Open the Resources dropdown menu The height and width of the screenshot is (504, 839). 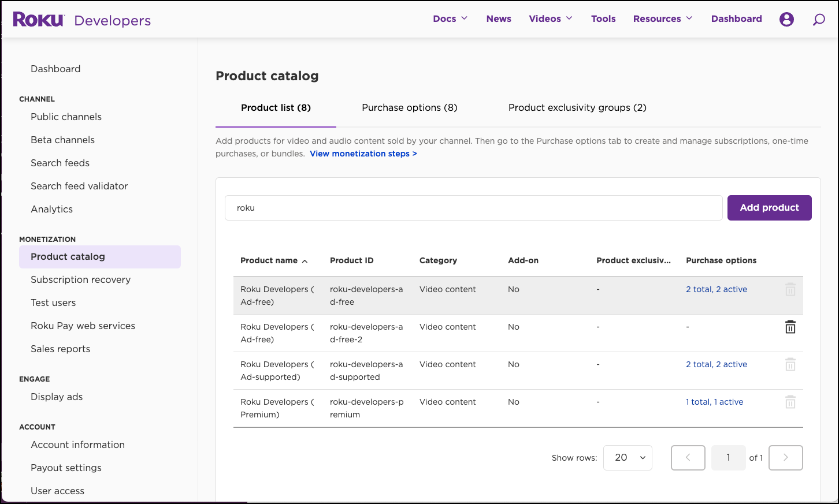coord(662,19)
